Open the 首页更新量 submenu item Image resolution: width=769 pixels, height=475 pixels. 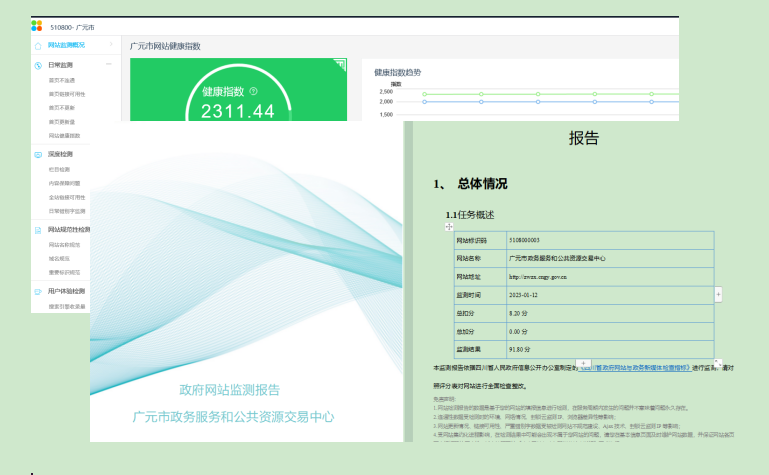(62, 122)
